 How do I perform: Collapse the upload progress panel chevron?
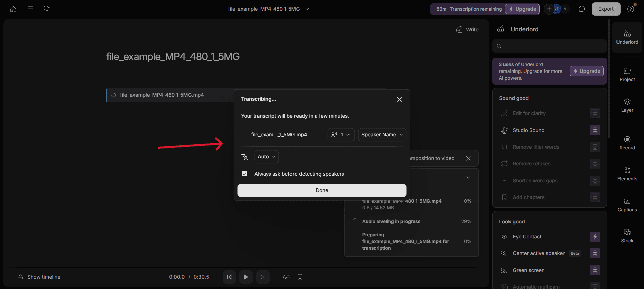(468, 177)
